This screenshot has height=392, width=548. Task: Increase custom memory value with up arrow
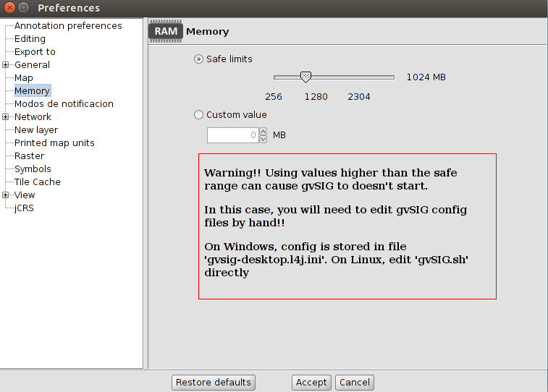click(263, 132)
